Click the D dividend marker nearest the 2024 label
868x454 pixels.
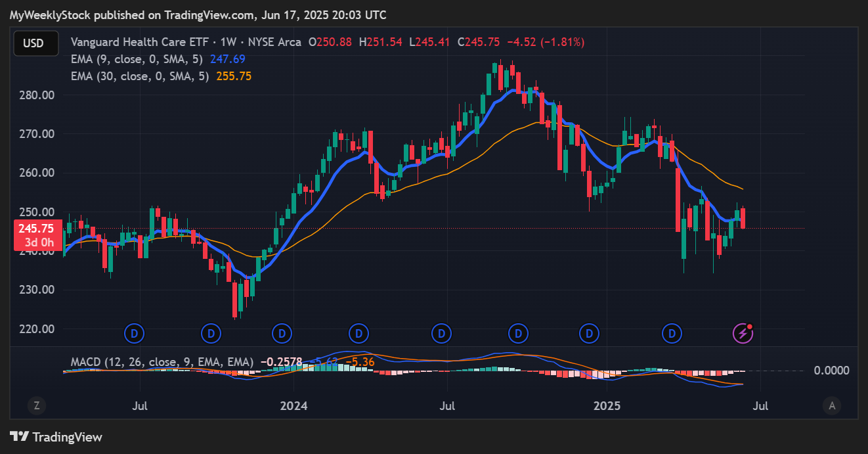coord(282,334)
